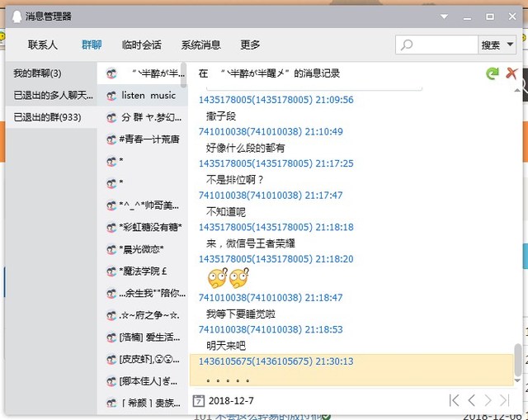The width and height of the screenshot is (528, 420).
Task: Open the calendar date picker icon
Action: [x=198, y=401]
